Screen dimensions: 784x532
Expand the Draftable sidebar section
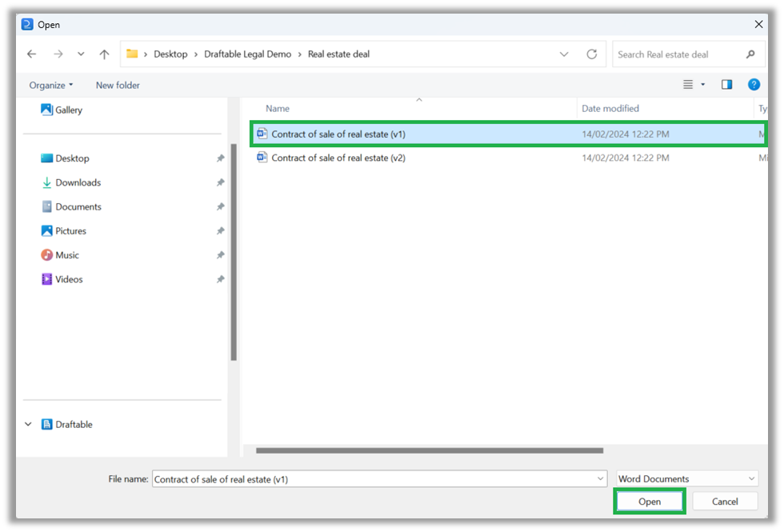tap(28, 424)
